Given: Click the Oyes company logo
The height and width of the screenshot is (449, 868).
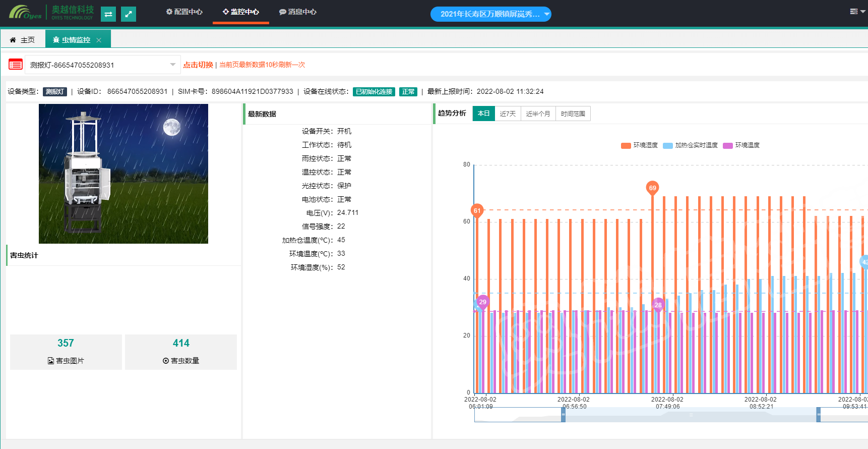Looking at the screenshot, I should click(26, 12).
